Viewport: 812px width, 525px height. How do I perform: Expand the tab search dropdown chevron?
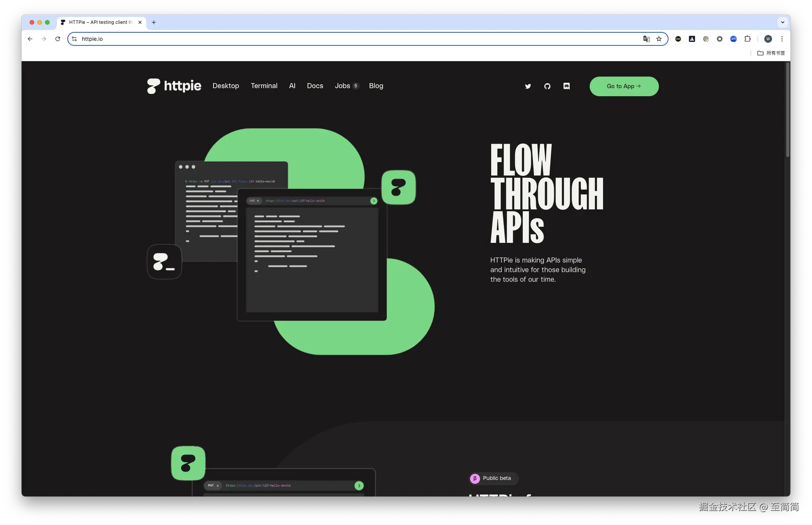(782, 22)
